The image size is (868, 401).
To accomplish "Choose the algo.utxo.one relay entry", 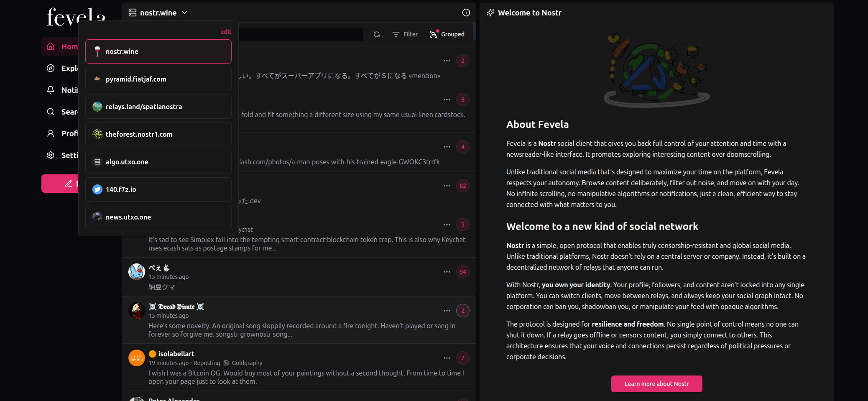I will coord(158,162).
